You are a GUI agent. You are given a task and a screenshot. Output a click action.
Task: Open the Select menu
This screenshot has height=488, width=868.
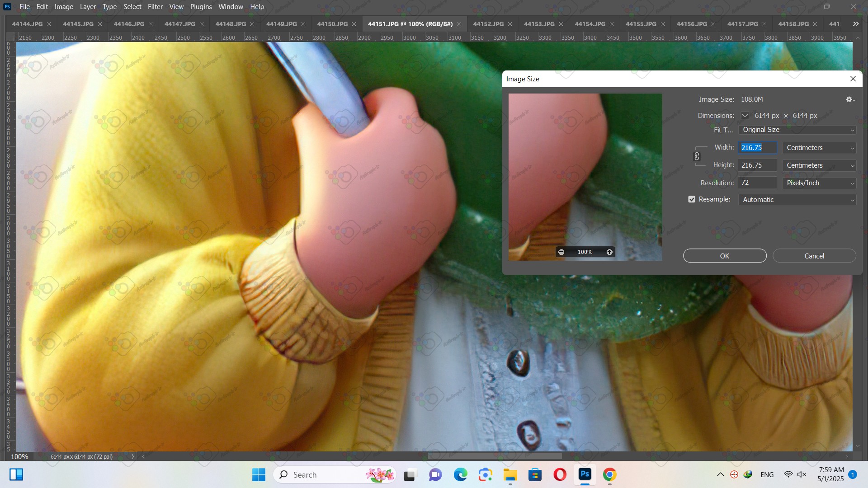(132, 7)
